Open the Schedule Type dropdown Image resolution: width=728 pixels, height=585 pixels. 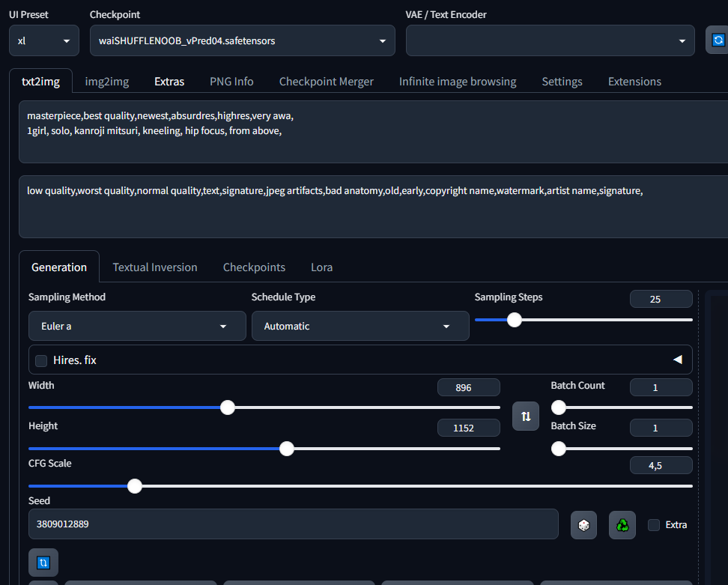click(x=360, y=327)
